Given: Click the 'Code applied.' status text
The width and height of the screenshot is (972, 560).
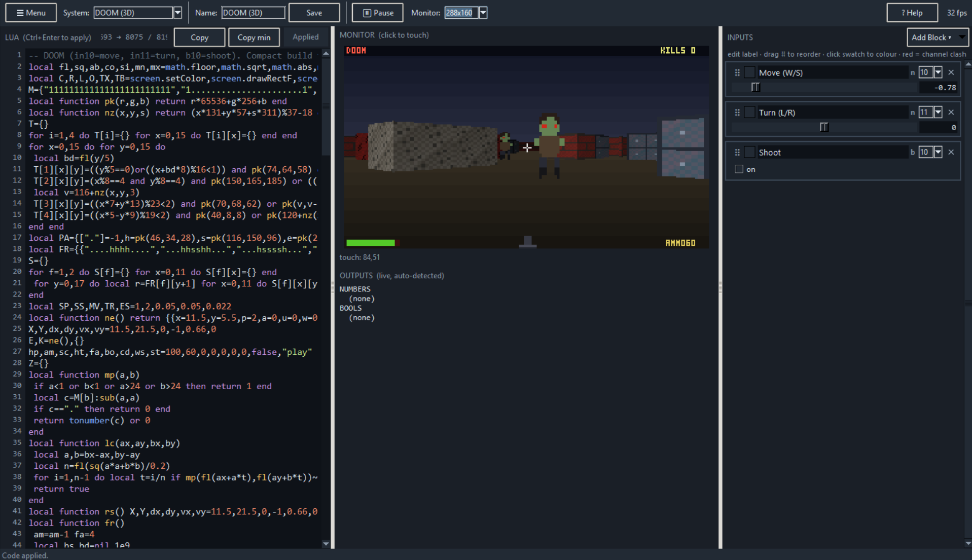Looking at the screenshot, I should (x=25, y=555).
